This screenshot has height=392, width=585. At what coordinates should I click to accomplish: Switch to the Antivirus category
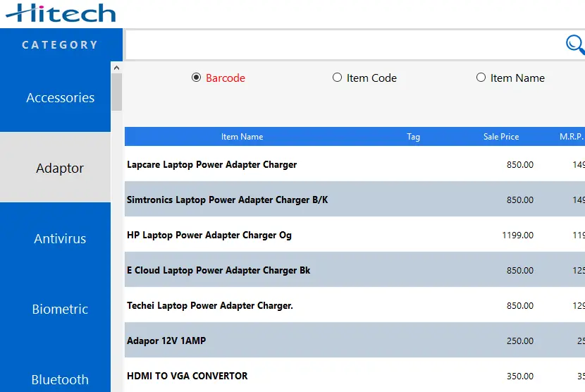(x=60, y=239)
